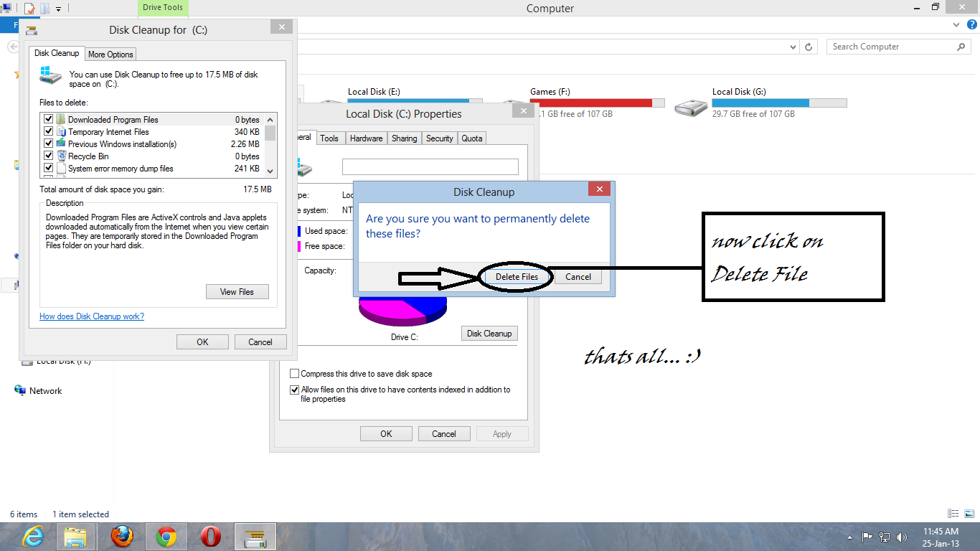Viewport: 980px width, 551px height.
Task: Launch Internet Explorer from the taskbar
Action: tap(32, 536)
